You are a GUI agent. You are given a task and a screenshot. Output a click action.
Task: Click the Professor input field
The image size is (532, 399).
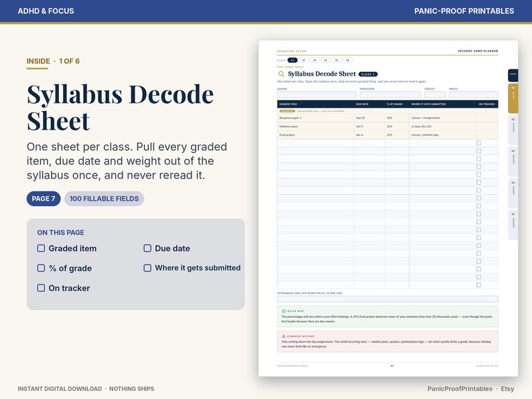pyautogui.click(x=390, y=94)
